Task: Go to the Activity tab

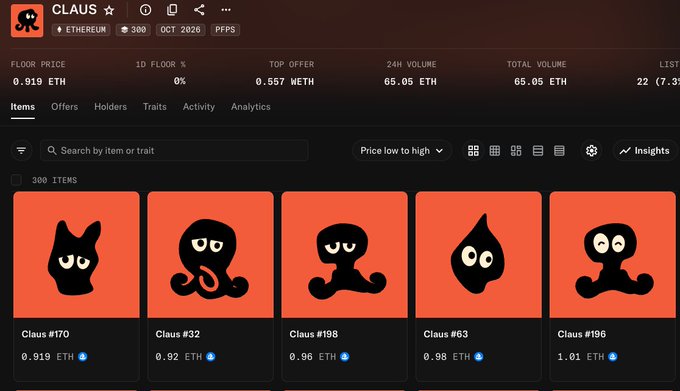Action: [199, 107]
